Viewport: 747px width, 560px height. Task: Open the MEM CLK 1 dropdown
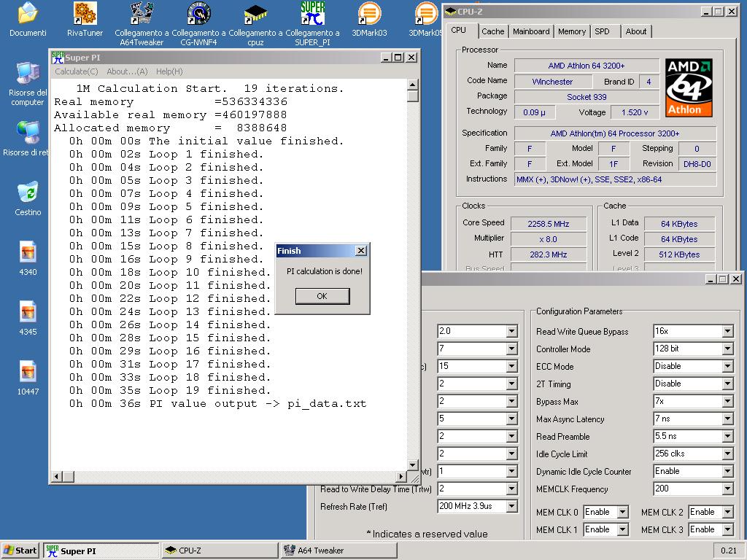pyautogui.click(x=622, y=529)
